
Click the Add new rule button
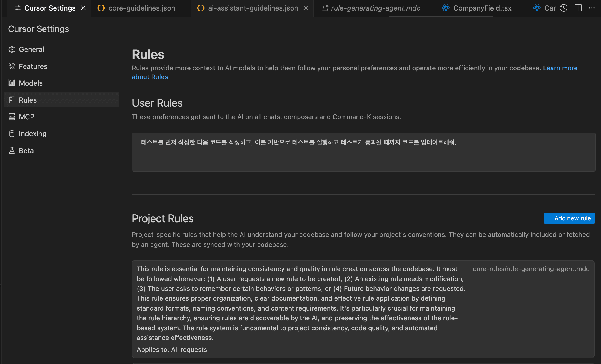(x=569, y=218)
